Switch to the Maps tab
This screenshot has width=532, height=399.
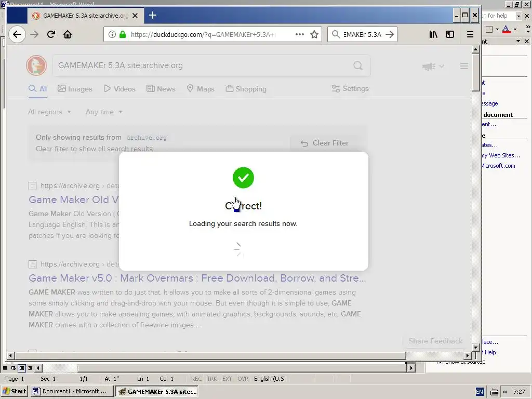[x=201, y=89]
